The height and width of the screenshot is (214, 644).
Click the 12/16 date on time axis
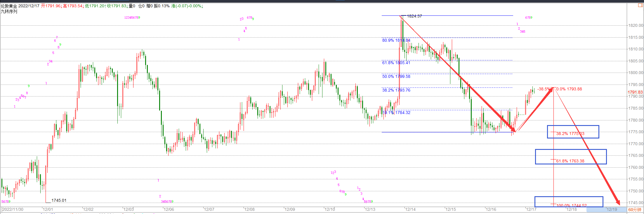tap(491, 209)
